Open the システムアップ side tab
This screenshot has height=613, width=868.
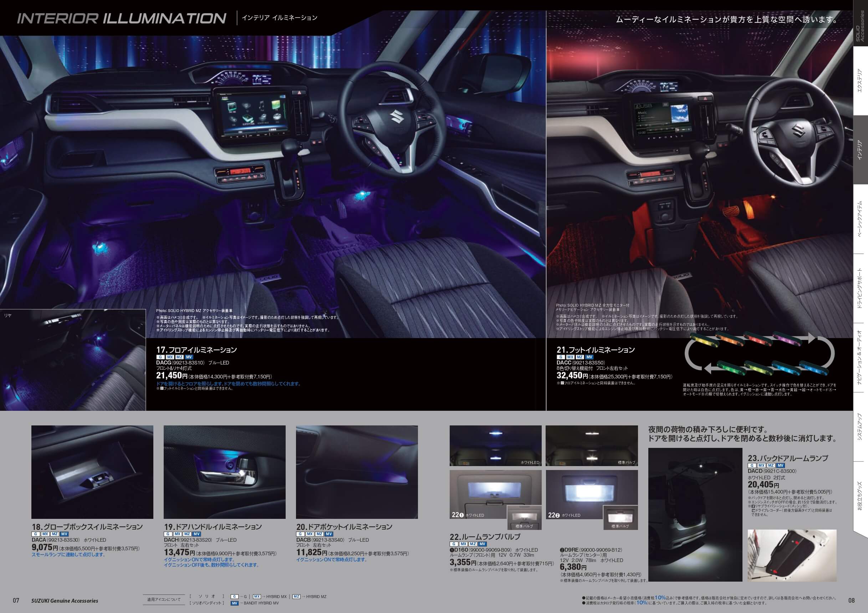(x=861, y=427)
